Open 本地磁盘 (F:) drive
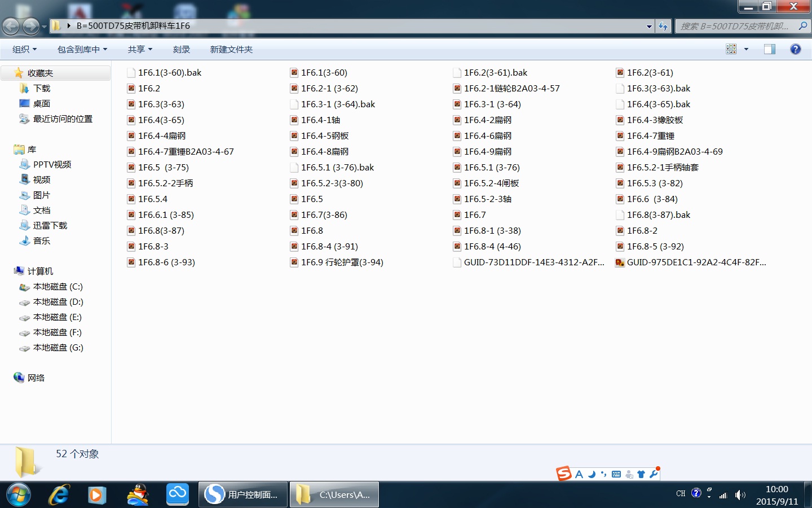 57,332
